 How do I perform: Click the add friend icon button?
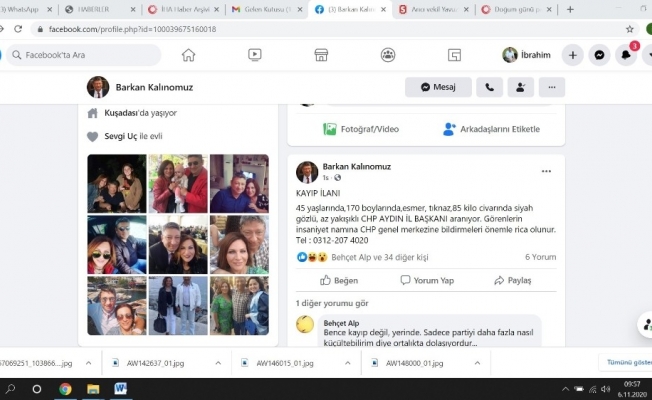[x=520, y=87]
